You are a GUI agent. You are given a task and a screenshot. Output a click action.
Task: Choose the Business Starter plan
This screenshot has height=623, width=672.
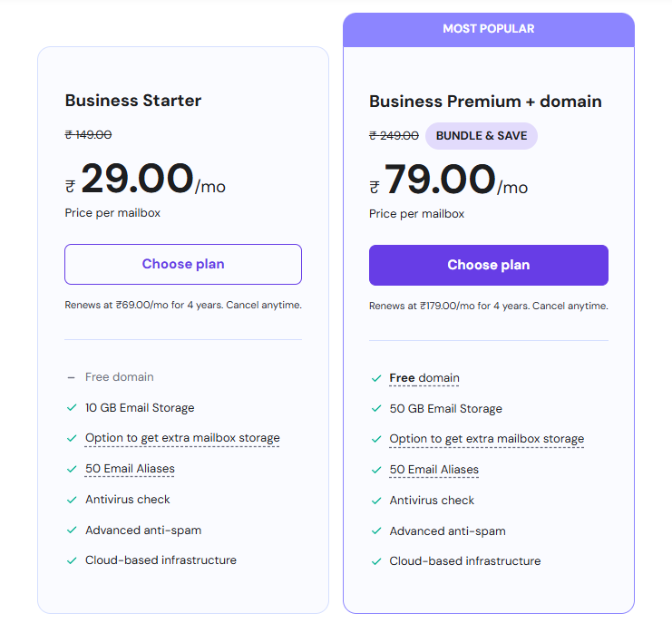point(183,264)
